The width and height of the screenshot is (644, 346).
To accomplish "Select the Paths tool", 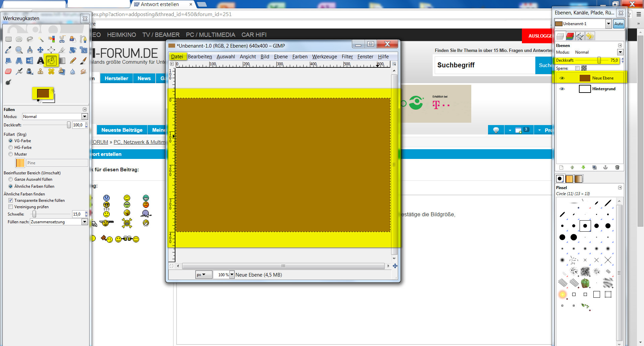I will click(84, 39).
